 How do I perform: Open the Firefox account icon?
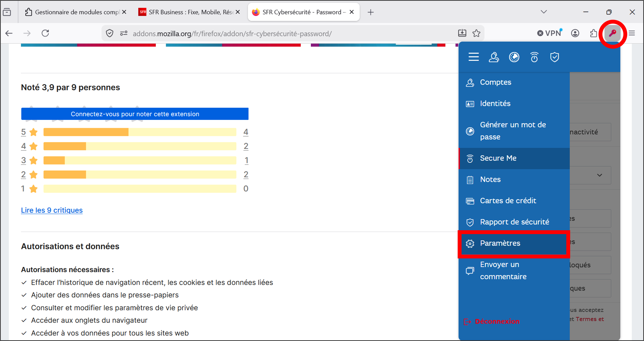[575, 33]
